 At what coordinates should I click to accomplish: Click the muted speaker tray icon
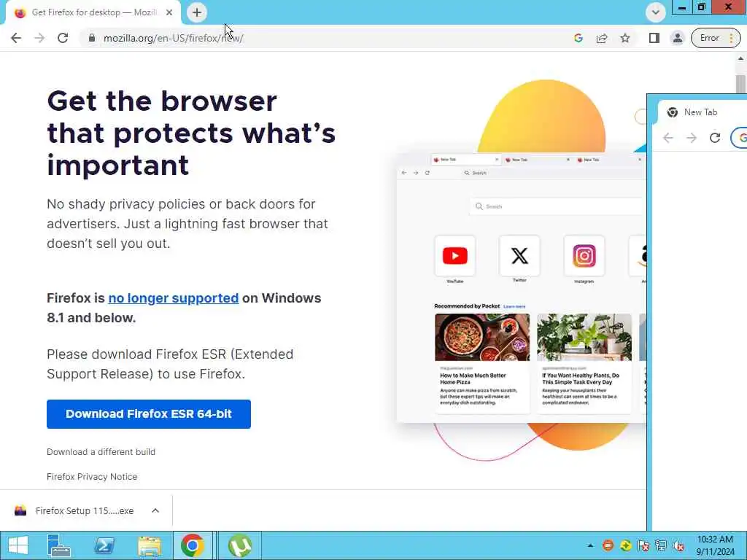678,545
